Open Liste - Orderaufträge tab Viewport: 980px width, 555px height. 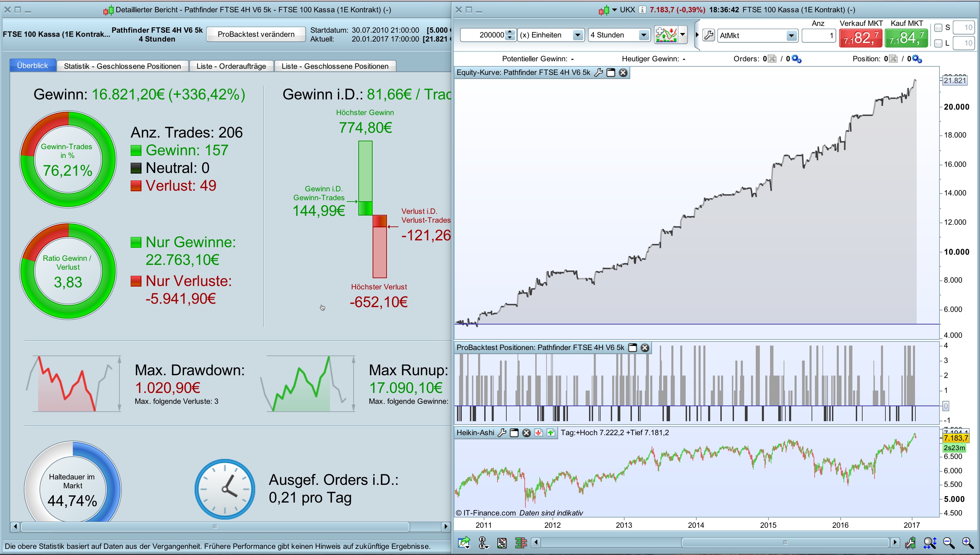point(231,66)
